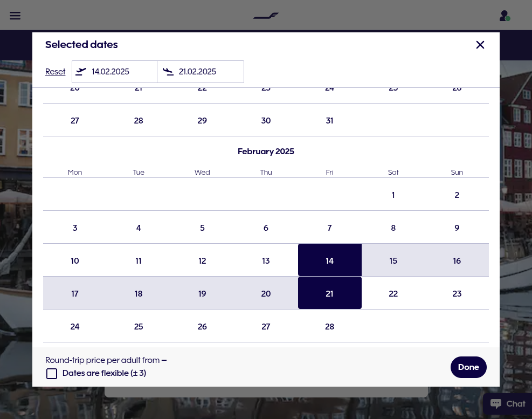Choose February 6
532x419 pixels.
coord(266,228)
